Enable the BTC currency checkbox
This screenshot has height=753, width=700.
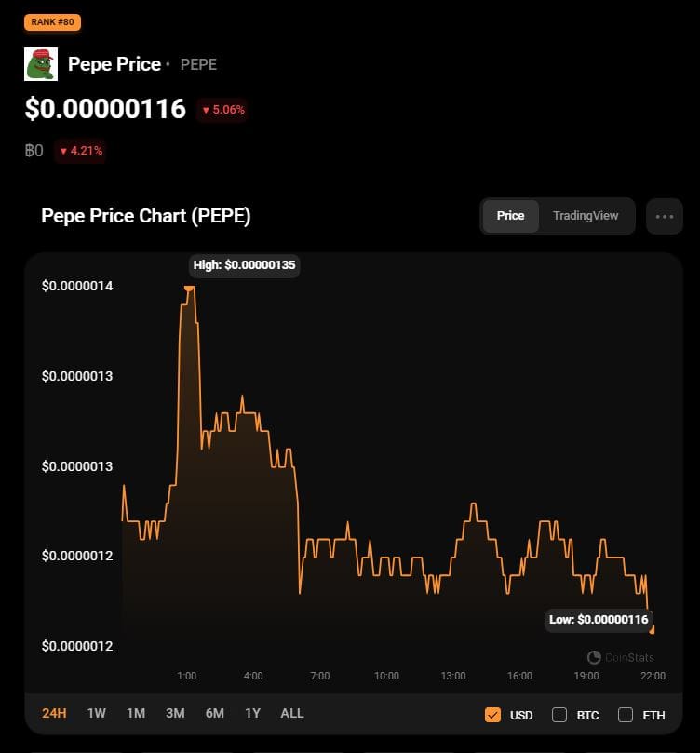point(559,715)
